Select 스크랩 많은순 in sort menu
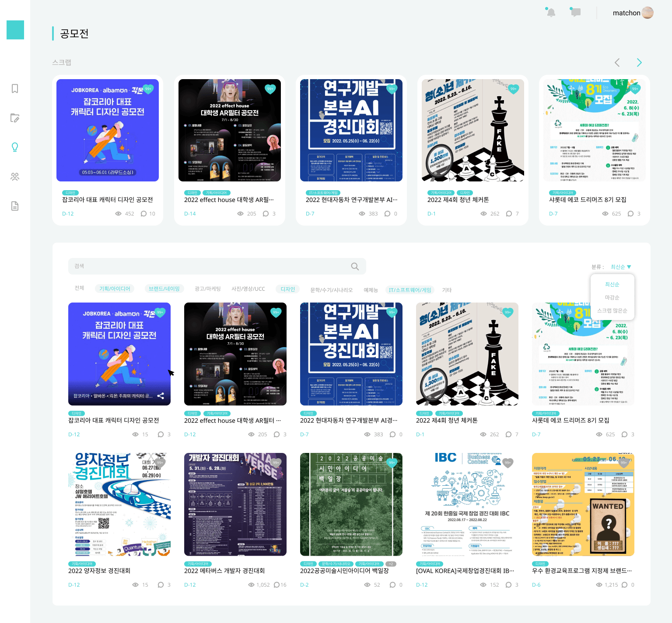Image resolution: width=672 pixels, height=623 pixels. (612, 311)
